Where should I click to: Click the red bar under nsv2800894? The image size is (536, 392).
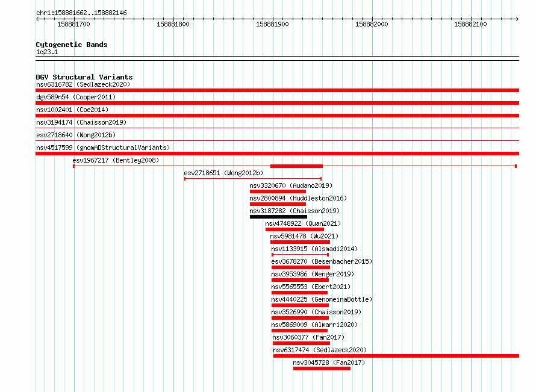(278, 204)
